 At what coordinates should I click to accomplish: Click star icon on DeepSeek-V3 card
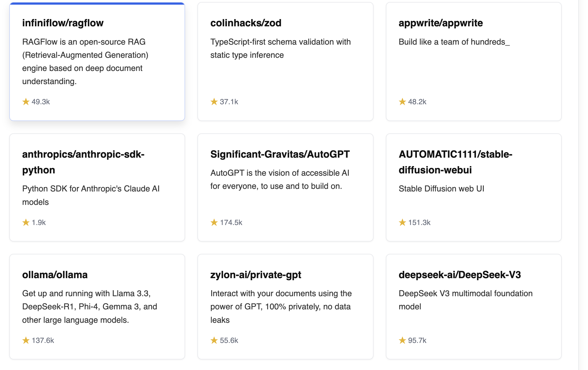(x=402, y=340)
